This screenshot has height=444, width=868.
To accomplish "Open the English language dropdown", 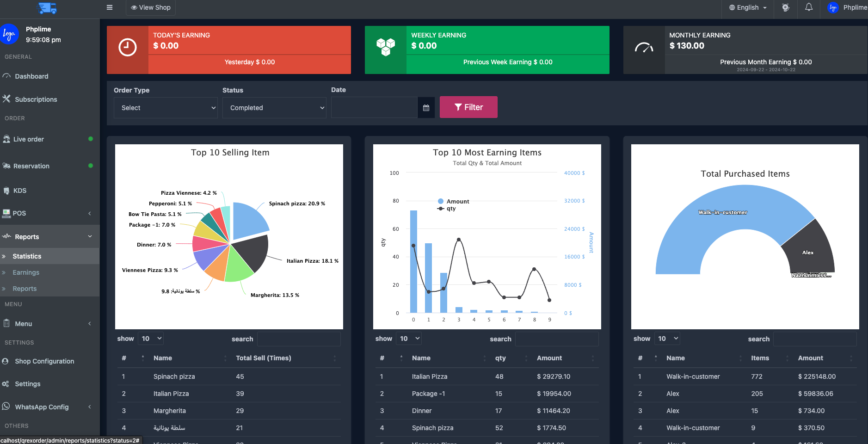I will (x=748, y=7).
